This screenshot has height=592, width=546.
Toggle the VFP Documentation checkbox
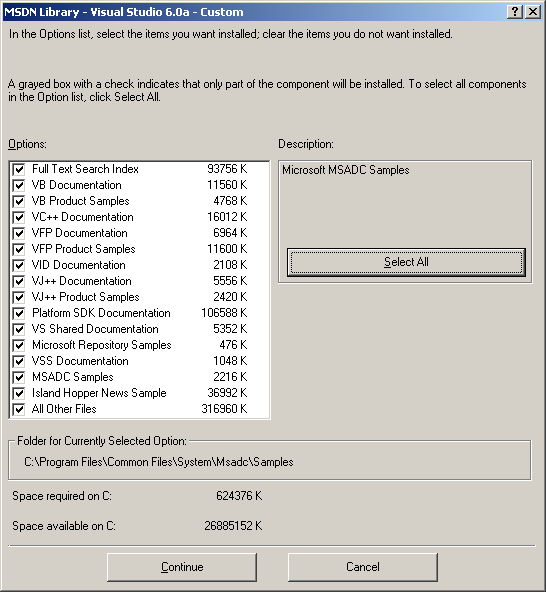click(x=19, y=233)
